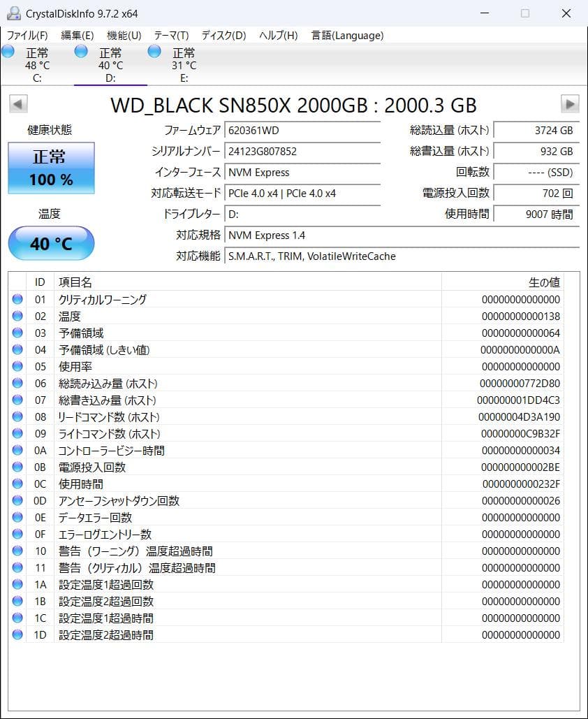This screenshot has height=719, width=588.
Task: Click the 40 °C temperature button
Action: [52, 243]
